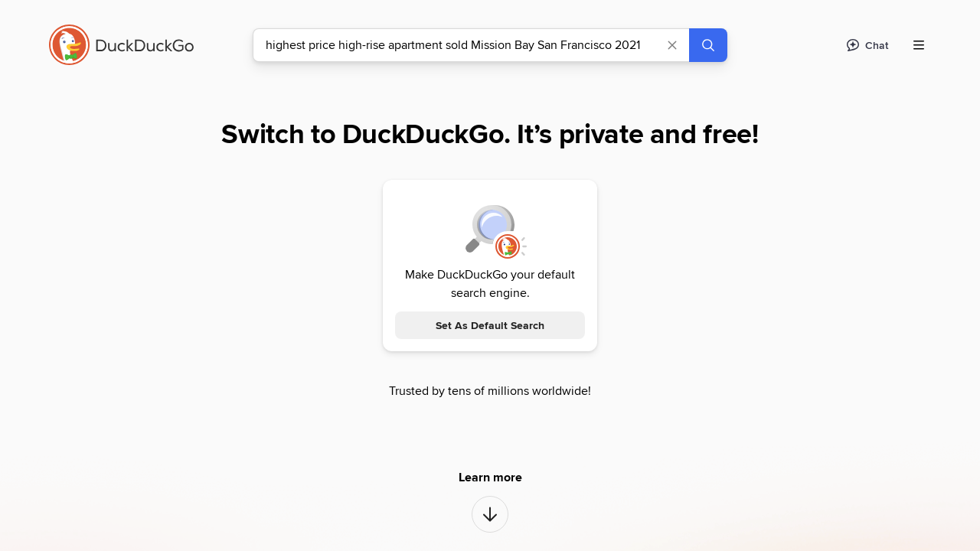The height and width of the screenshot is (551, 980).
Task: Click the Set As Default Search button
Action: click(490, 325)
